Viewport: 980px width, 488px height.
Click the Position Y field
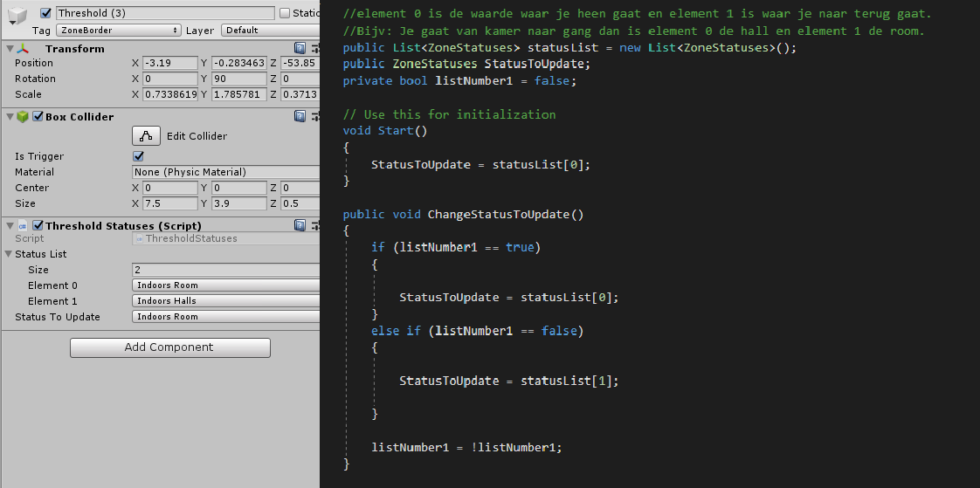coord(238,63)
